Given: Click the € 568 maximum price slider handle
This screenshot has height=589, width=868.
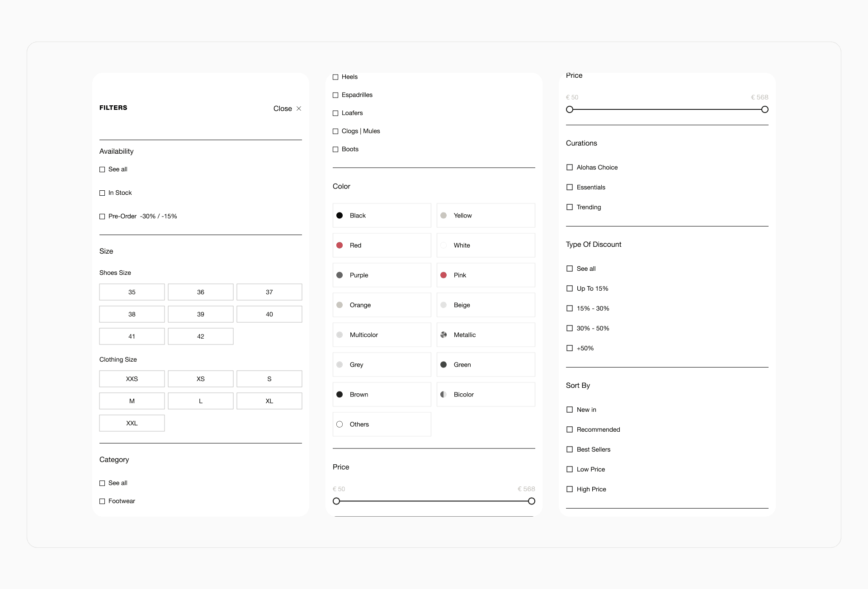Looking at the screenshot, I should click(x=765, y=109).
